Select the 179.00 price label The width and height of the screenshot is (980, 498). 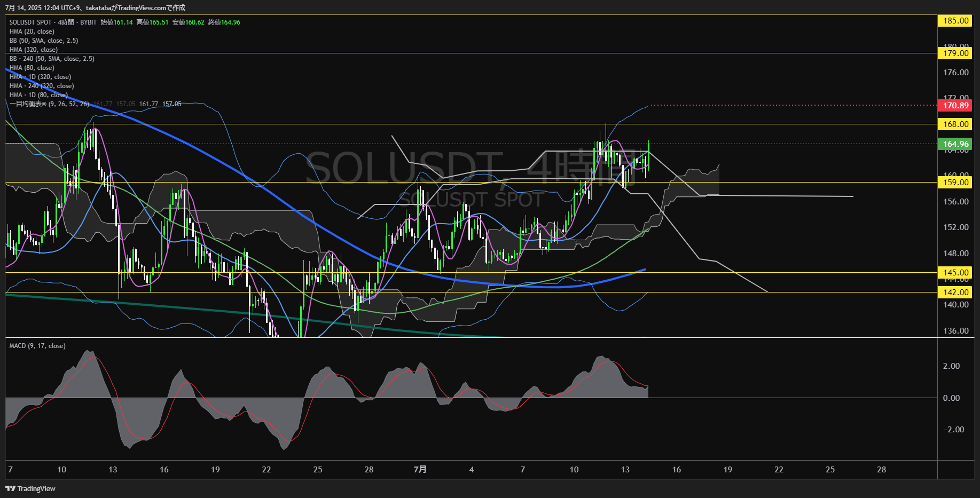[x=955, y=53]
